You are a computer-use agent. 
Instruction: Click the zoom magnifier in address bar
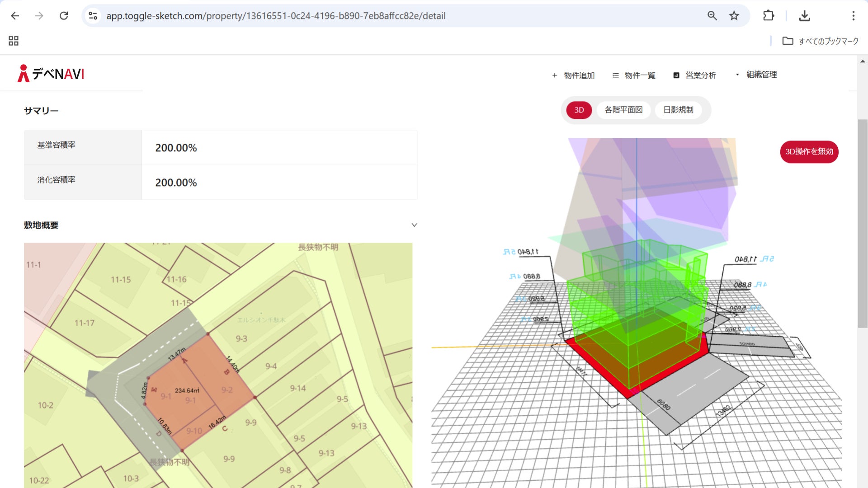tap(712, 16)
